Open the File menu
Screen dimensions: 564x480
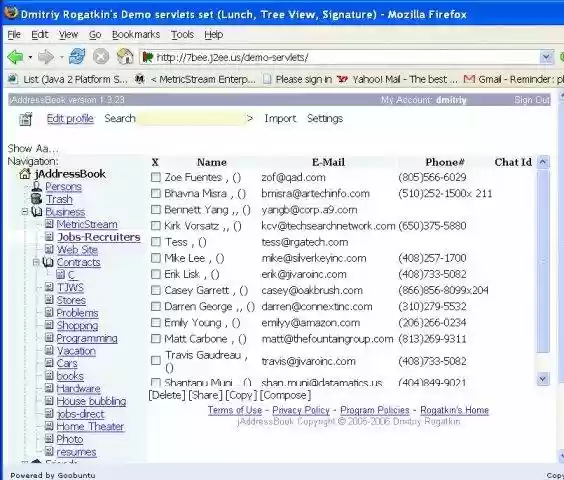point(14,35)
